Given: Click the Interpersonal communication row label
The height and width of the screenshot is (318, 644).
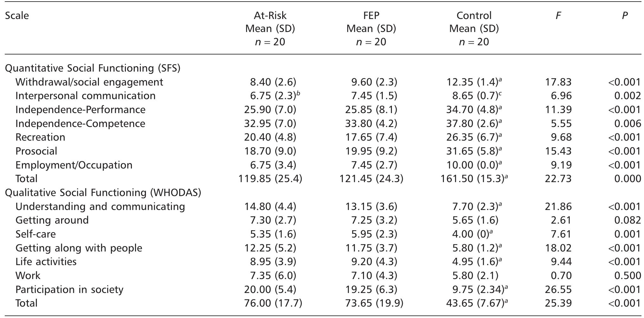Looking at the screenshot, I should click(x=85, y=96).
